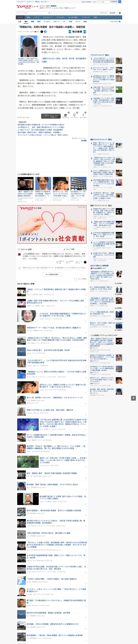Open the 速報 navigation tab
Image resolution: width=138 pixels, height=644 pixels.
click(x=28, y=17)
